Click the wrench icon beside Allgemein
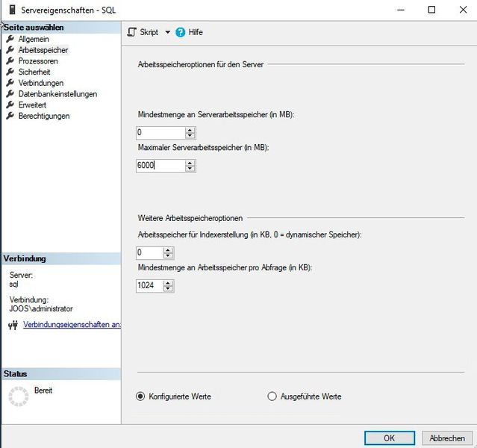This screenshot has height=448, width=477. click(10, 39)
